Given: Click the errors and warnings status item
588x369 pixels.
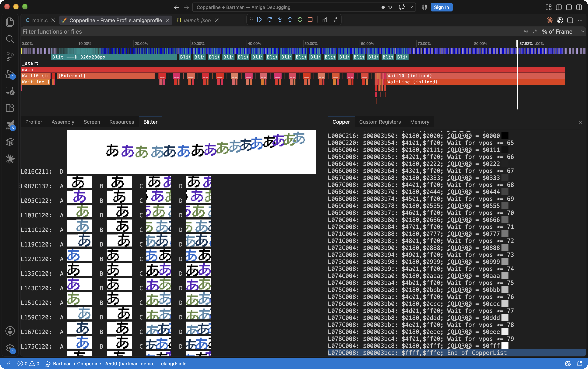Looking at the screenshot, I should click(29, 364).
